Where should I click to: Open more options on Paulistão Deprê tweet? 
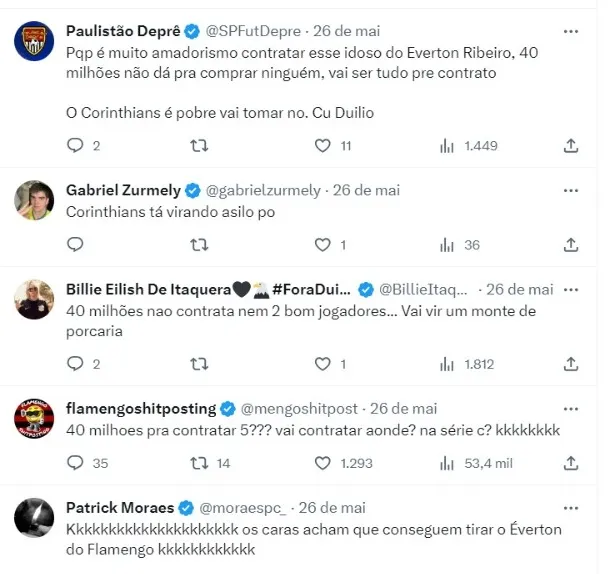[571, 31]
